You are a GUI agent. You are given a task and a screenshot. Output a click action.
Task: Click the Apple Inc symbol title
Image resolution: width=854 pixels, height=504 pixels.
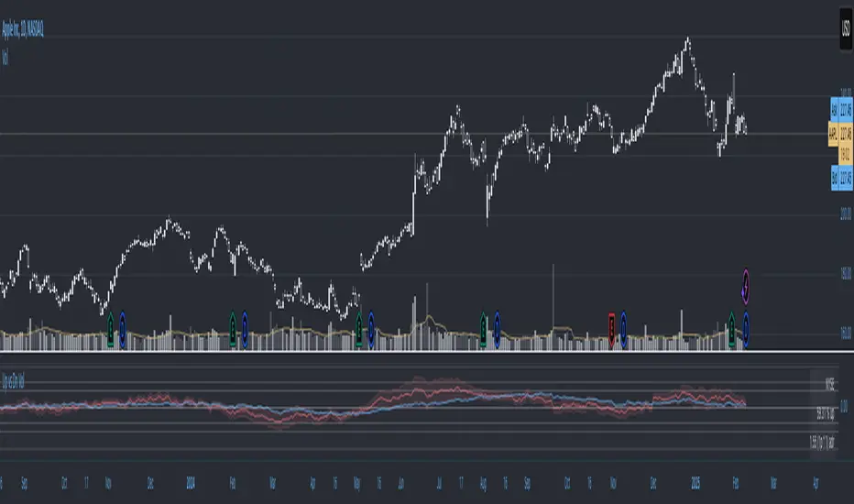coord(23,29)
